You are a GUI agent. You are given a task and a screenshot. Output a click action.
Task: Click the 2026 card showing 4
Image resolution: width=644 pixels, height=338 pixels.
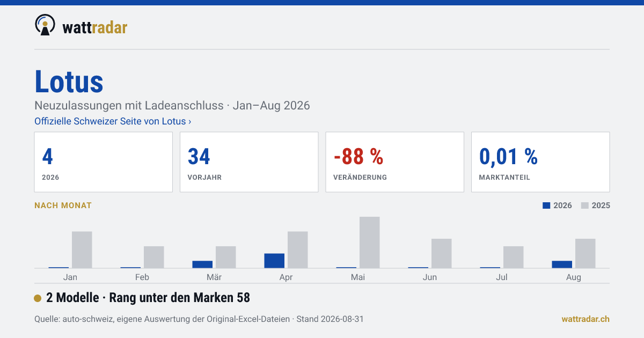(x=104, y=162)
